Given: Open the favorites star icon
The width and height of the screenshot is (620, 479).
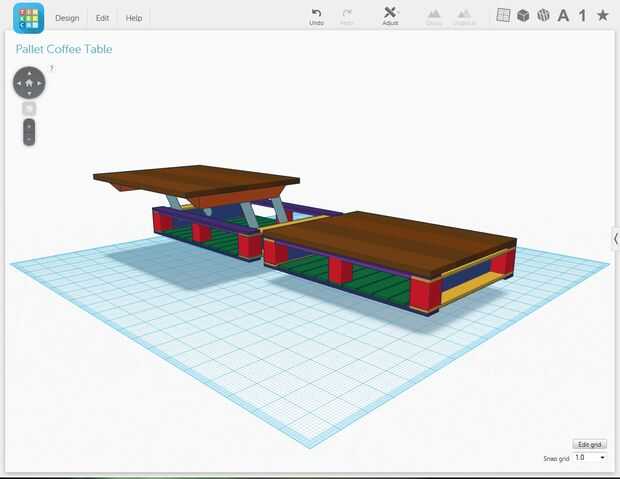Looking at the screenshot, I should click(x=603, y=15).
